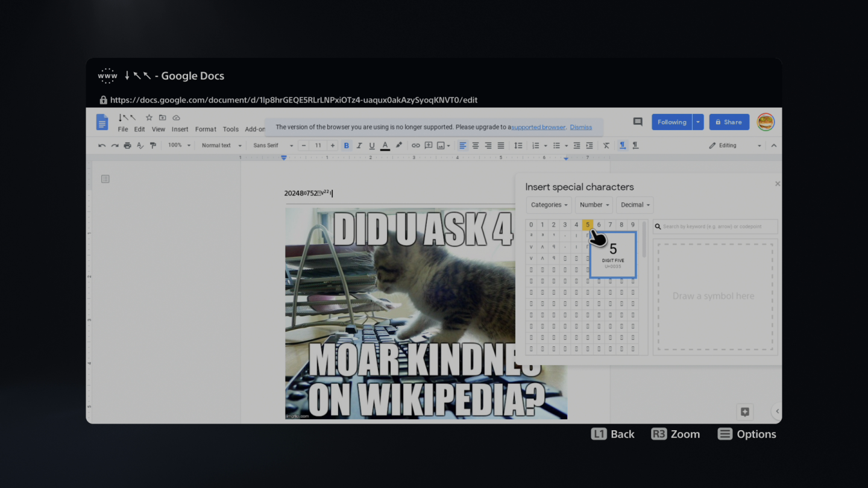Increase paragraph indent
Image resolution: width=868 pixels, height=488 pixels.
[x=590, y=145]
